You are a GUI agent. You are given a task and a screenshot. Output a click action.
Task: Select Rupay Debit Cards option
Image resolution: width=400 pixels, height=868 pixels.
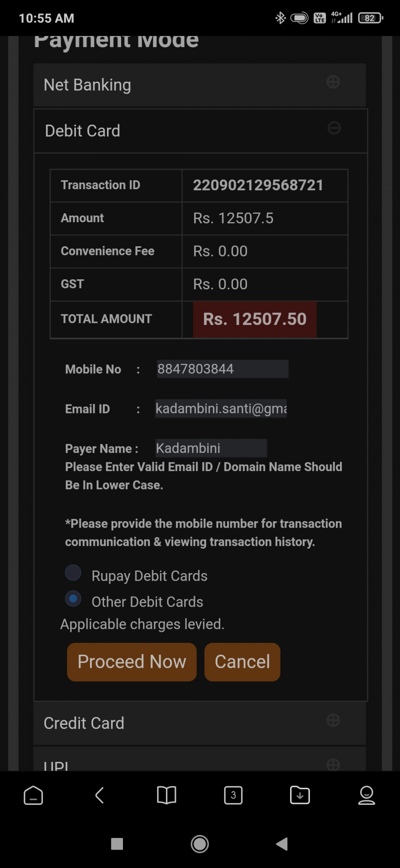coord(73,573)
